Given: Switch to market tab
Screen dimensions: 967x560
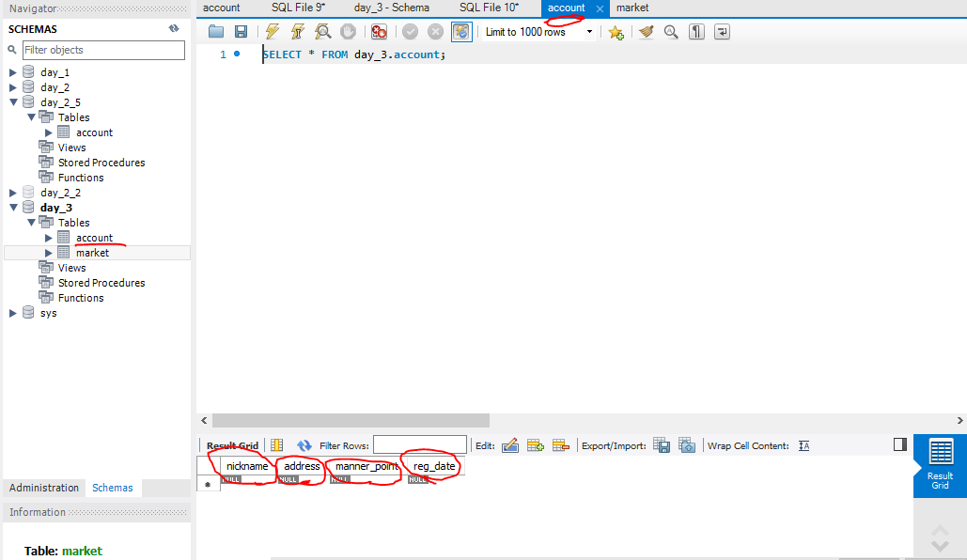Looking at the screenshot, I should tap(632, 8).
